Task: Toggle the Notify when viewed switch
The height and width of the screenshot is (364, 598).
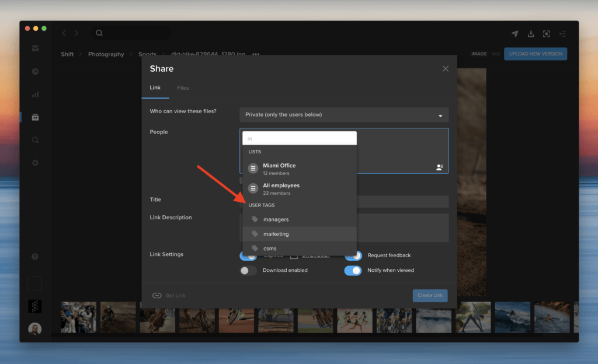Action: pos(353,270)
